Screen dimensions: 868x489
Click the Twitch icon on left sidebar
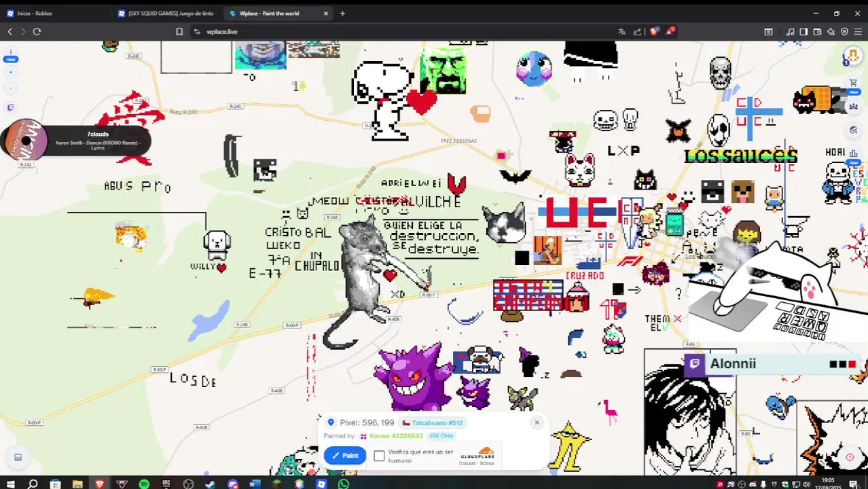click(10, 107)
